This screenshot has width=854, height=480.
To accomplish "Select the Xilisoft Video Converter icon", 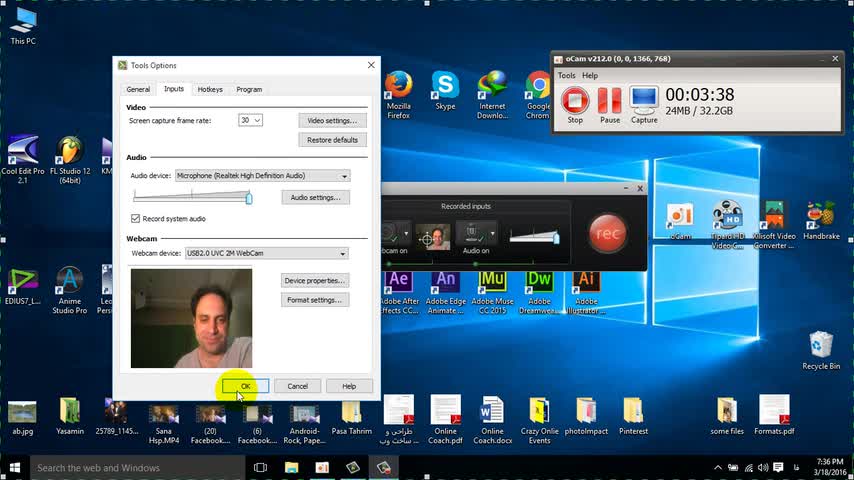I will coord(774,225).
